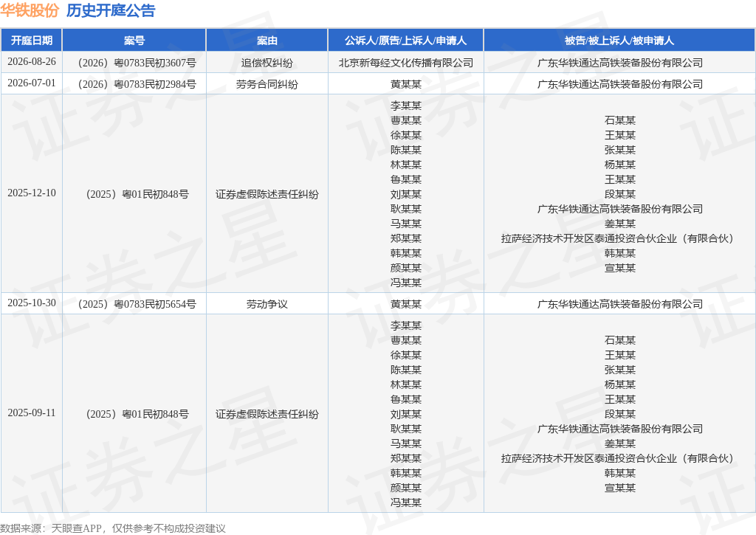Click the 2026-08-26 date cell
The width and height of the screenshot is (756, 535).
click(x=31, y=62)
